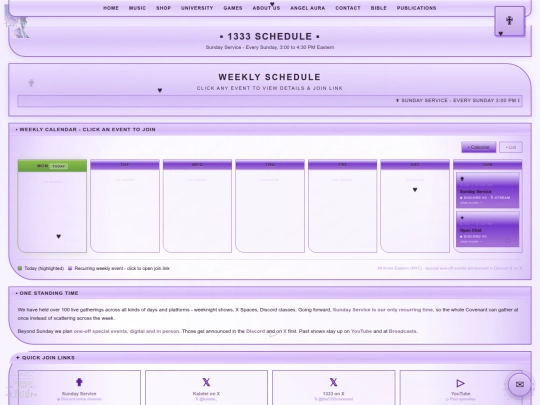Select UNIVERSITY in the navigation bar
Image resolution: width=540 pixels, height=405 pixels.
point(197,8)
